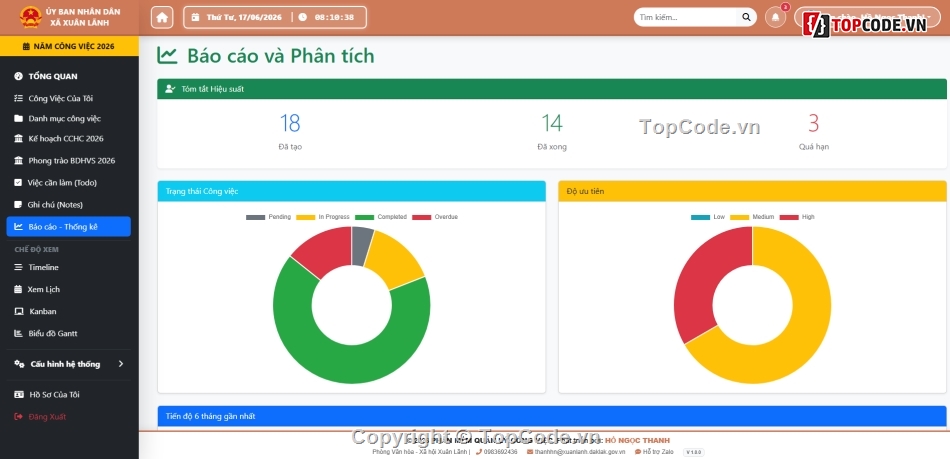
Task: Click the logout icon for Đăng Xuất
Action: click(18, 417)
